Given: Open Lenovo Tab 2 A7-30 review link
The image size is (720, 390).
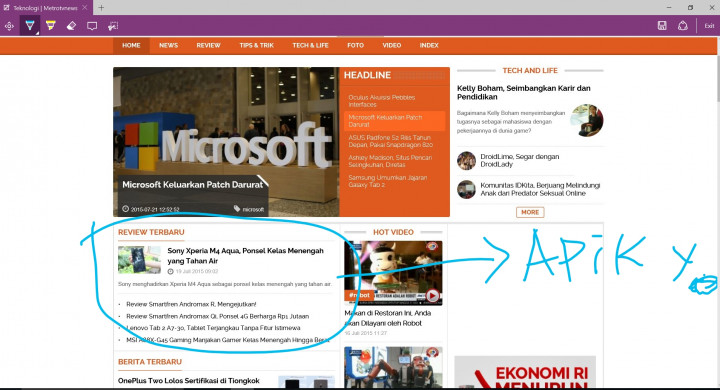Looking at the screenshot, I should point(213,328).
